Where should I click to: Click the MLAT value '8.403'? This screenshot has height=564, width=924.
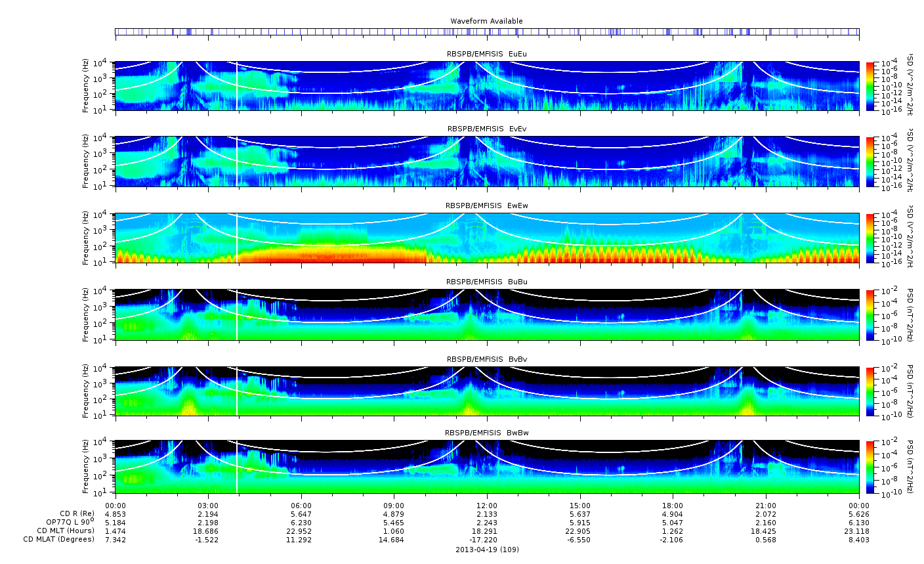(859, 540)
